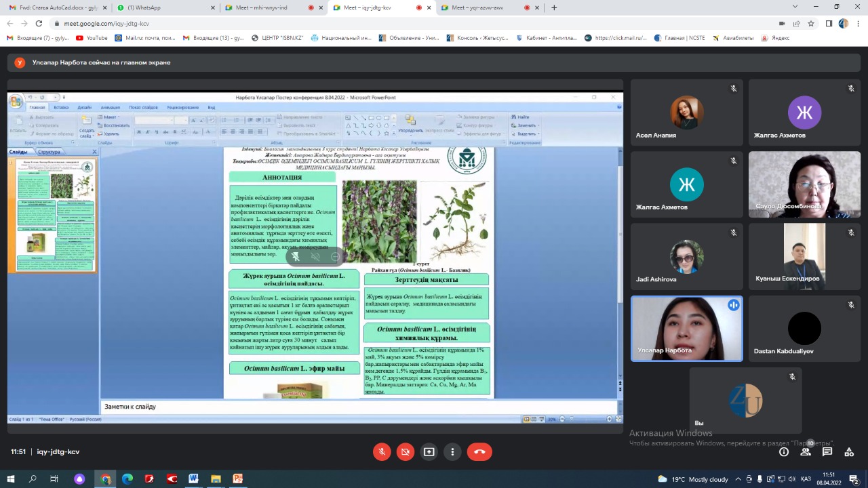Unmute the microphone in Meet
868x488 pixels.
382,451
